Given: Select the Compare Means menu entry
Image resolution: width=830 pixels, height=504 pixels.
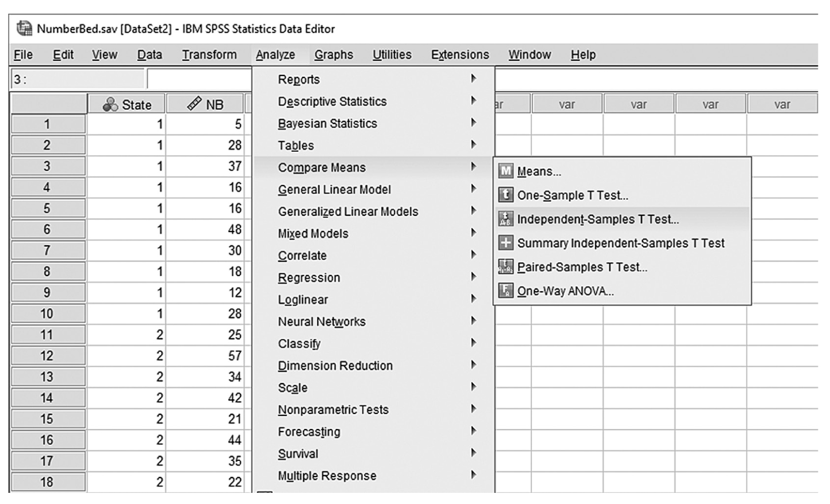Looking at the screenshot, I should pyautogui.click(x=373, y=167).
